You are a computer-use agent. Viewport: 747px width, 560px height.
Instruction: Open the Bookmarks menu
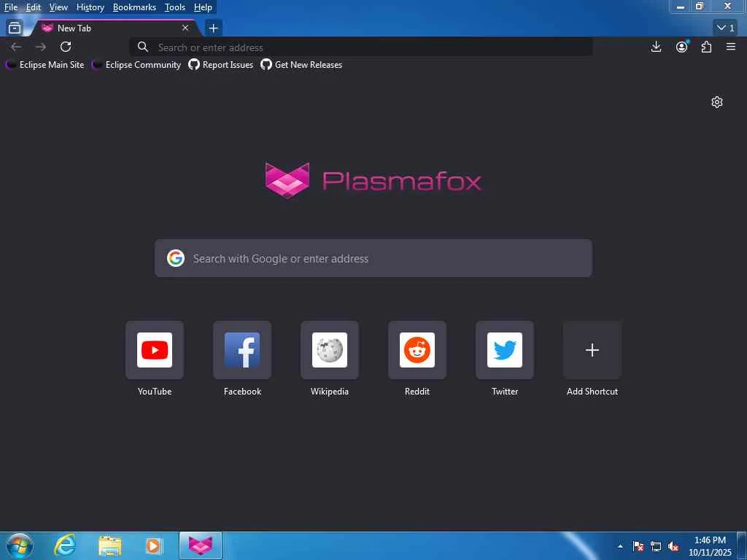click(x=134, y=7)
